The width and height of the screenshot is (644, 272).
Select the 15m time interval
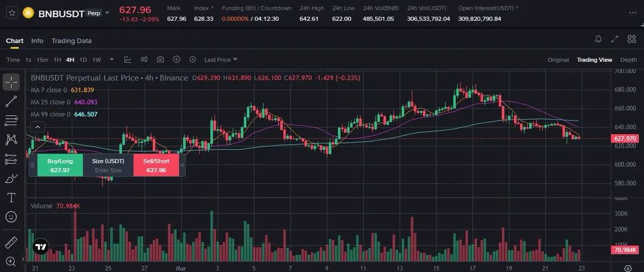[x=42, y=60]
